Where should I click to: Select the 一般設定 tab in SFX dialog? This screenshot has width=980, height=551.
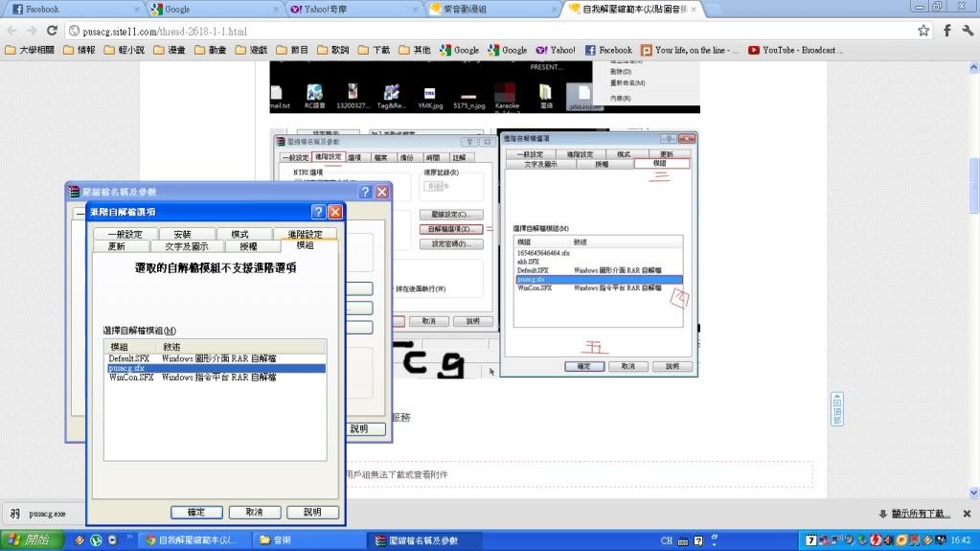(125, 234)
